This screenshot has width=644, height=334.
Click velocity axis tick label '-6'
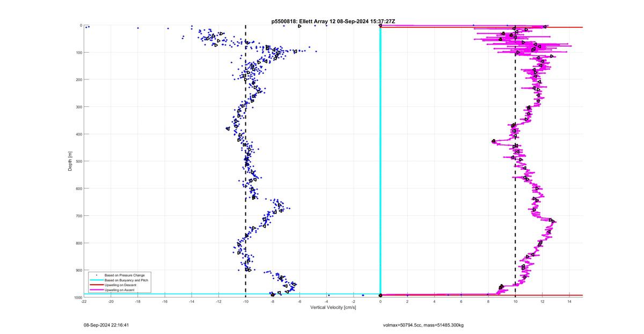point(299,301)
